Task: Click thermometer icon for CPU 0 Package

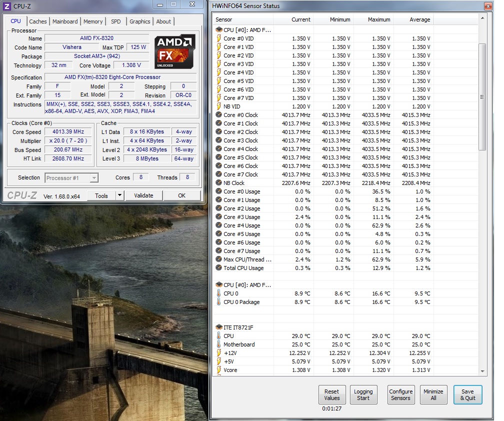Action: pyautogui.click(x=219, y=302)
